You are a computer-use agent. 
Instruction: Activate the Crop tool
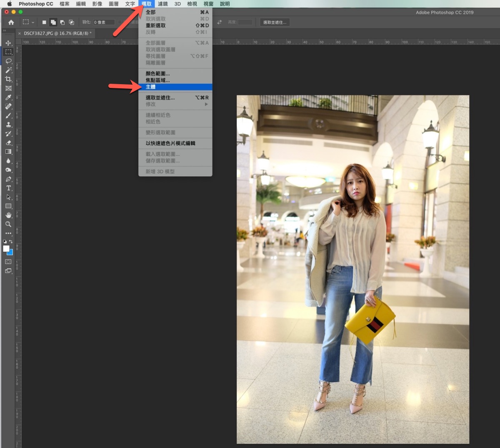[8, 79]
